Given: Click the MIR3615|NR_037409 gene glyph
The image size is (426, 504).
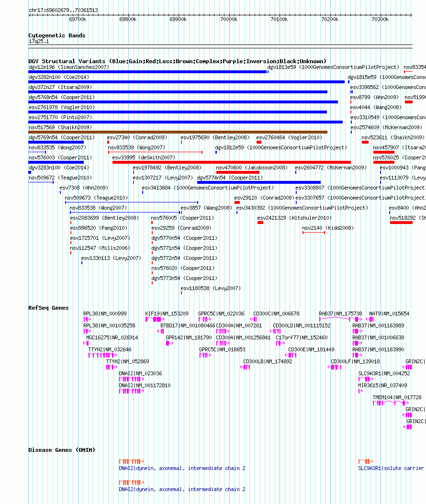Looking at the screenshot, I should (360, 391).
